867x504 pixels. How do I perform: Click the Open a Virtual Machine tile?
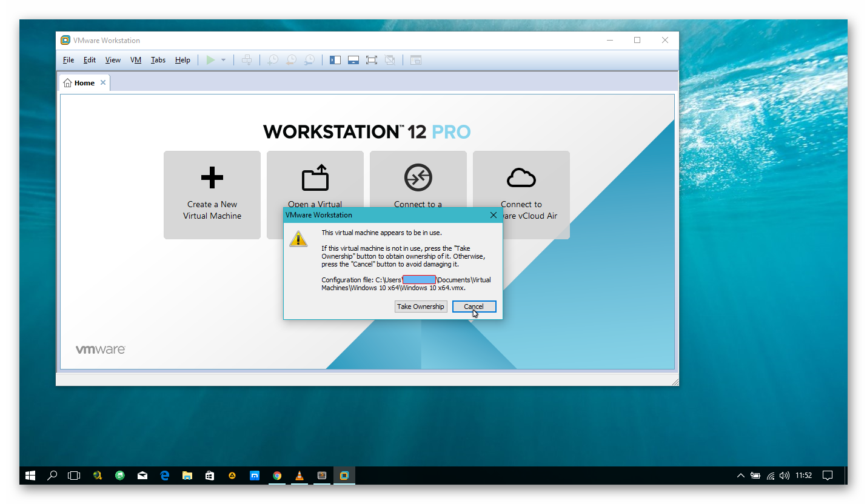[315, 179]
